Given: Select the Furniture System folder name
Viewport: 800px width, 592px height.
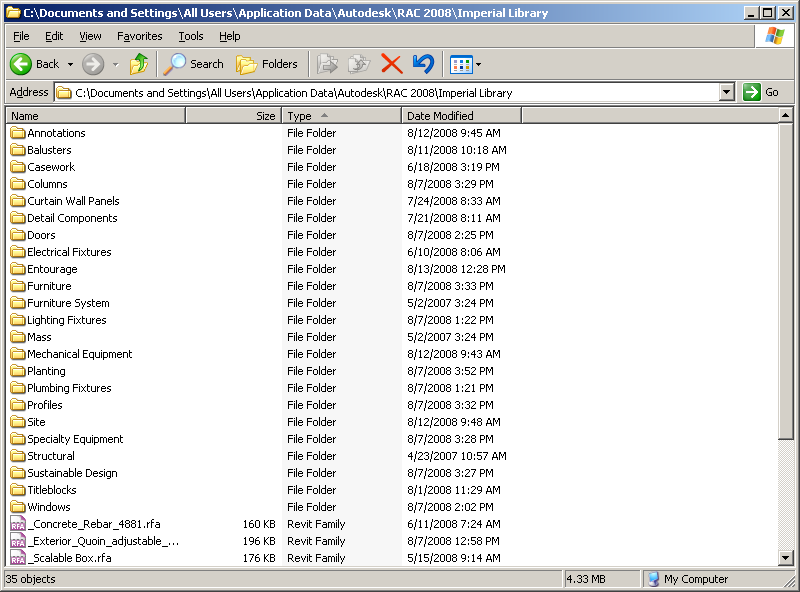Looking at the screenshot, I should (x=68, y=303).
